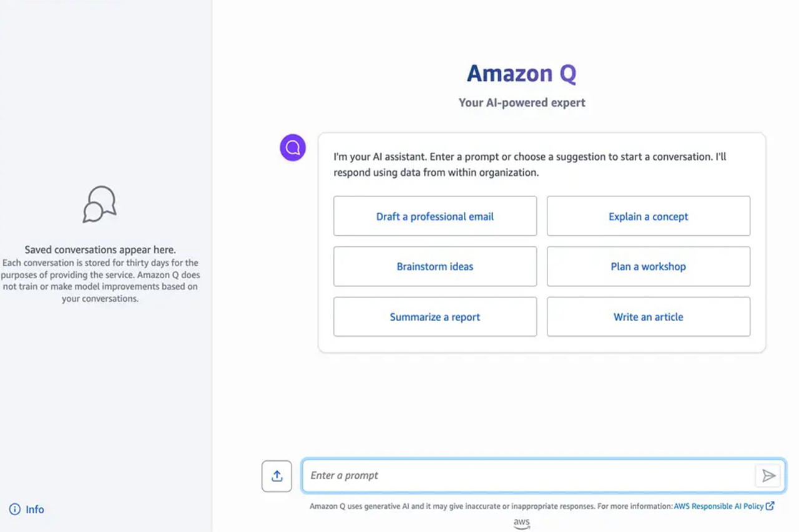Click the AWS logo at the bottom
The image size is (799, 532).
point(522,523)
